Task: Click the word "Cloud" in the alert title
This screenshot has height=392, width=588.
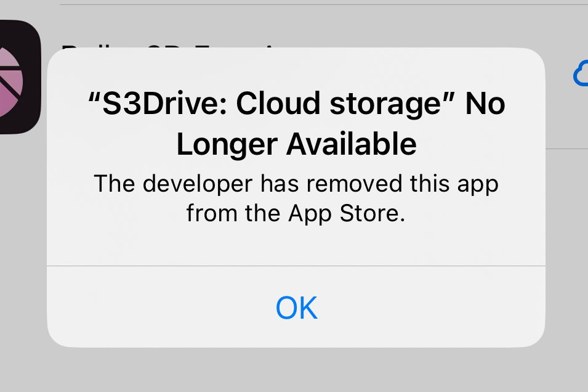Action: coord(278,104)
